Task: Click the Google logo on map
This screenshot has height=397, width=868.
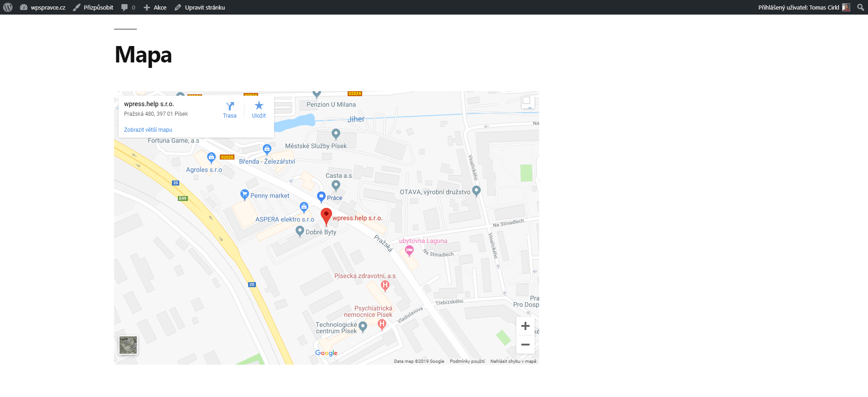Action: pos(327,353)
